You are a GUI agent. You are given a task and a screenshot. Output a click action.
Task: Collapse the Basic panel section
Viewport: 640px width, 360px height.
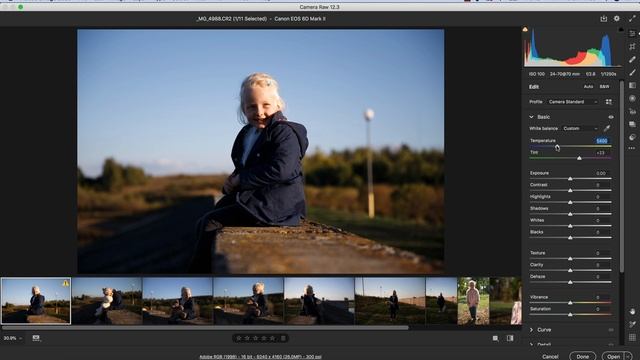pos(531,117)
